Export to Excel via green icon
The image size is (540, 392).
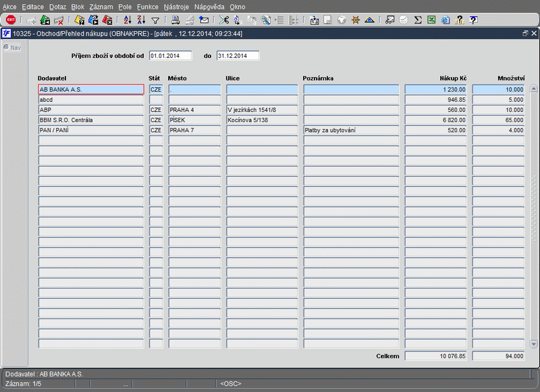pos(431,20)
